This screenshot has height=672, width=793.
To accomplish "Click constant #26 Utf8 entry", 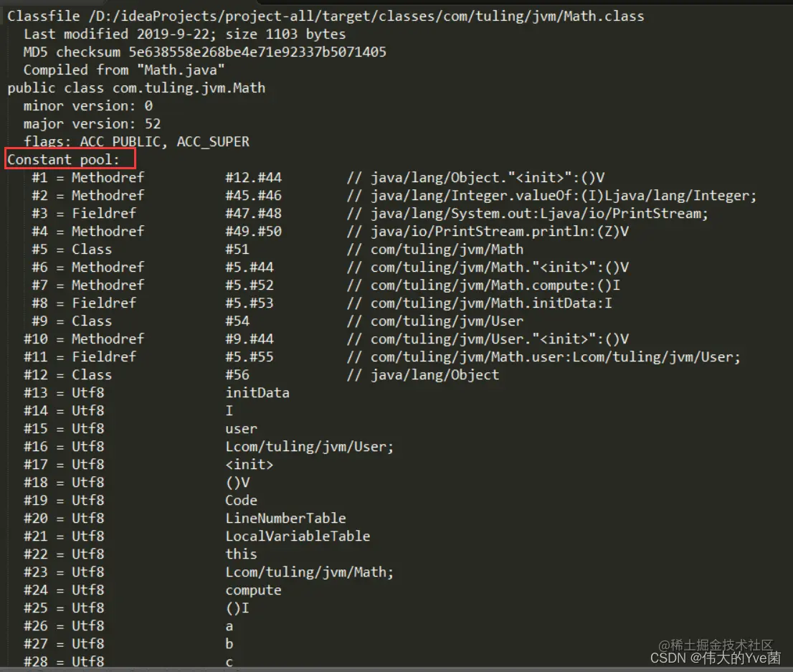I will [128, 626].
